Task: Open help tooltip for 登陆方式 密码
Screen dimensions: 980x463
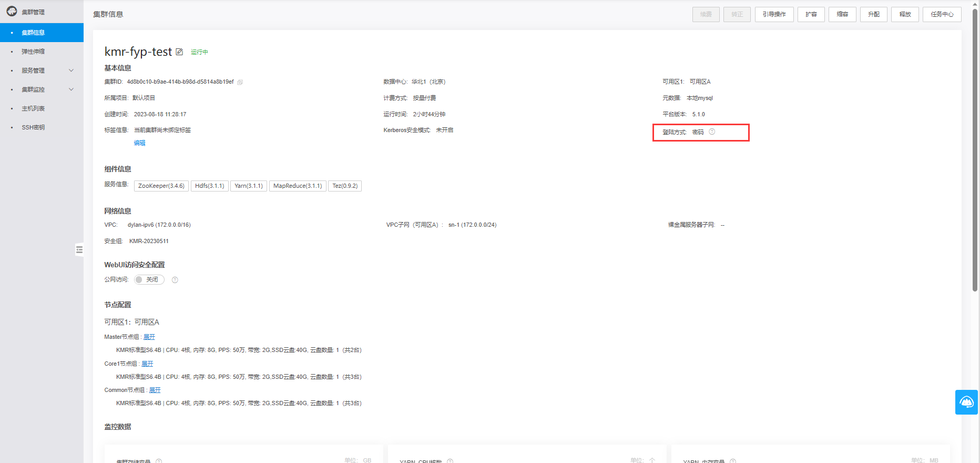Action: [712, 132]
